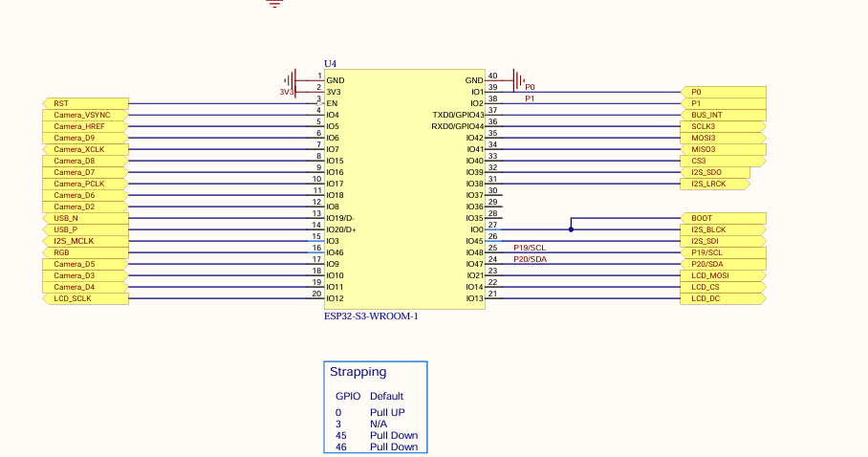The width and height of the screenshot is (868, 457).
Task: Select the ESP32-S3-WROOM-1 part name text
Action: (371, 316)
